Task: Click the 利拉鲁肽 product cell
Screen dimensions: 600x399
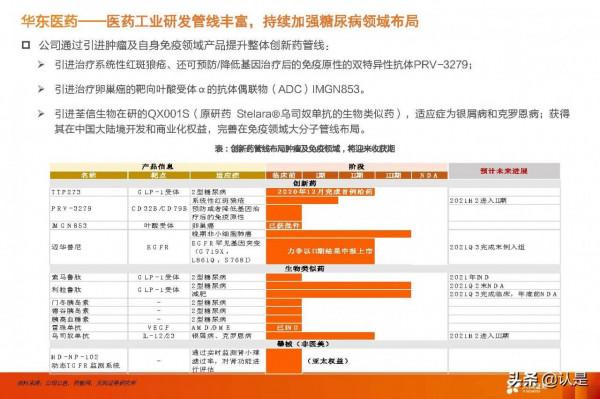Action: pos(89,290)
